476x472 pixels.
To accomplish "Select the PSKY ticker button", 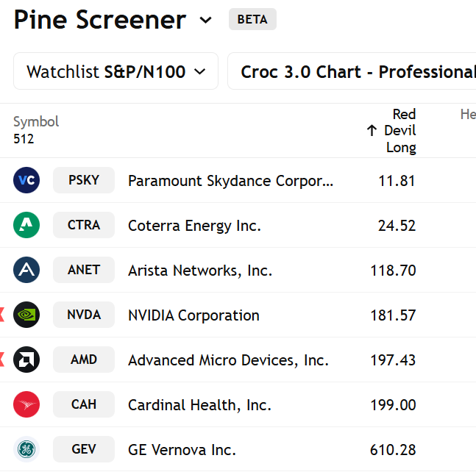I will [x=84, y=180].
